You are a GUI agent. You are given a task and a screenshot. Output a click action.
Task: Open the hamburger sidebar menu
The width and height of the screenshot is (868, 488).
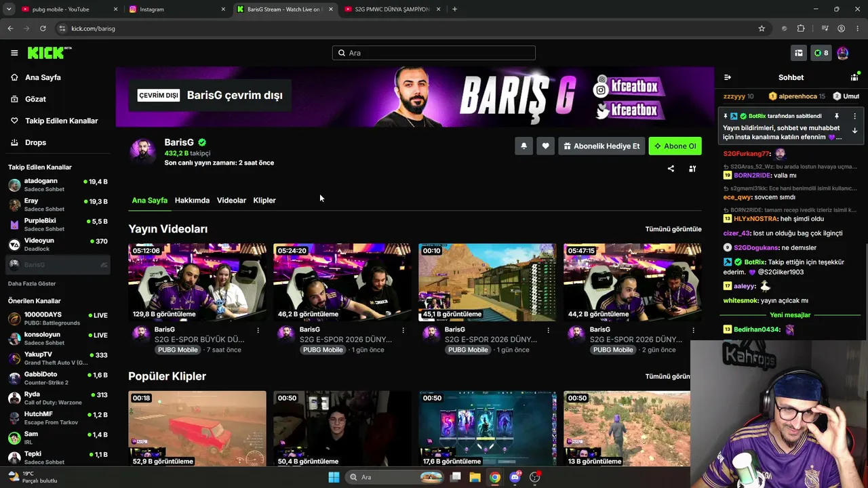pyautogui.click(x=14, y=53)
